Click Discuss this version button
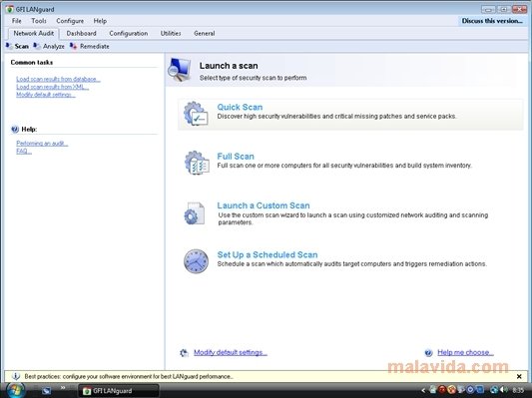This screenshot has width=532, height=398. [x=492, y=21]
